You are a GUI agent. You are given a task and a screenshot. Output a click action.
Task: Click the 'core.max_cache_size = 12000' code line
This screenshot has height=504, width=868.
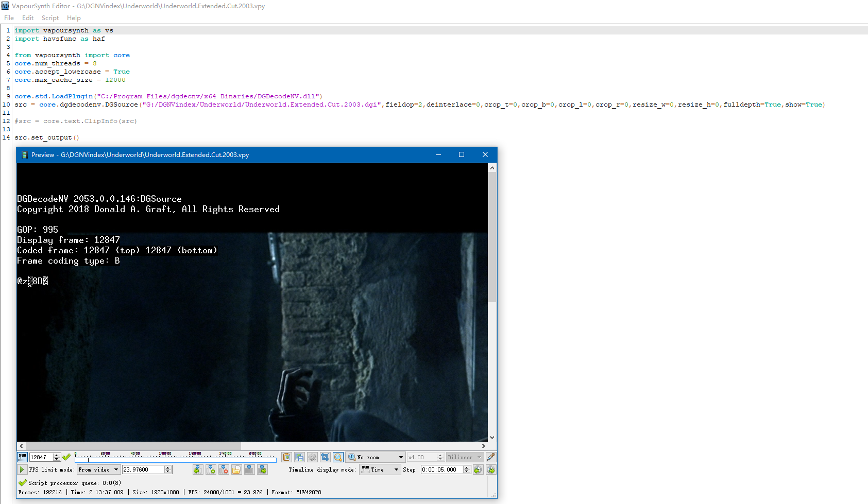coord(70,80)
